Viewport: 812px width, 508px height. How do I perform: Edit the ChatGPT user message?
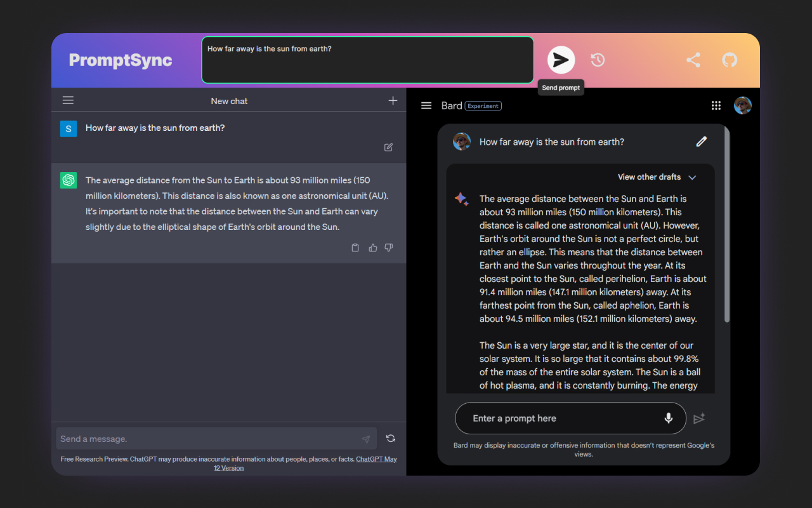pos(388,147)
